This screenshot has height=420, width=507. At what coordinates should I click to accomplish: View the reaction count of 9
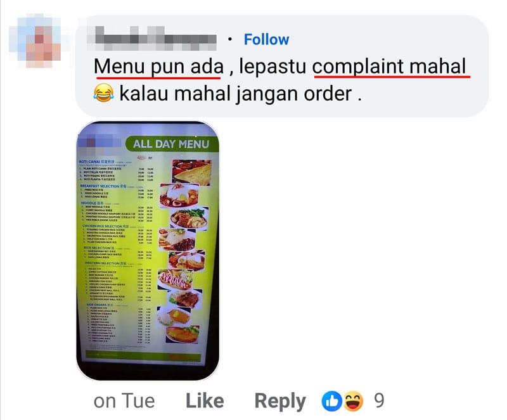pyautogui.click(x=379, y=401)
